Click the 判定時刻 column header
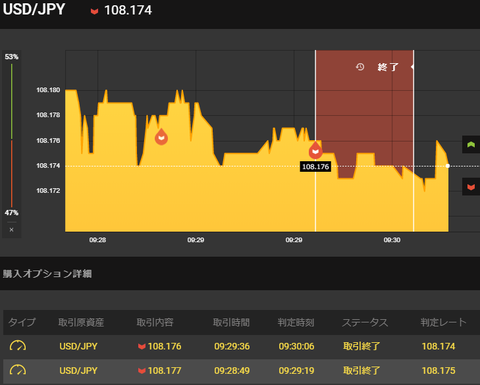This screenshot has height=385, width=480. pyautogui.click(x=296, y=322)
